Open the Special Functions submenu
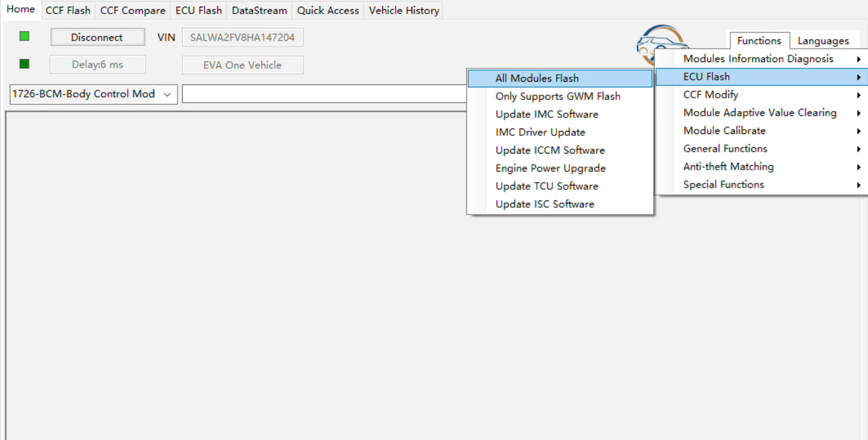Viewport: 868px width, 440px height. pyautogui.click(x=762, y=184)
